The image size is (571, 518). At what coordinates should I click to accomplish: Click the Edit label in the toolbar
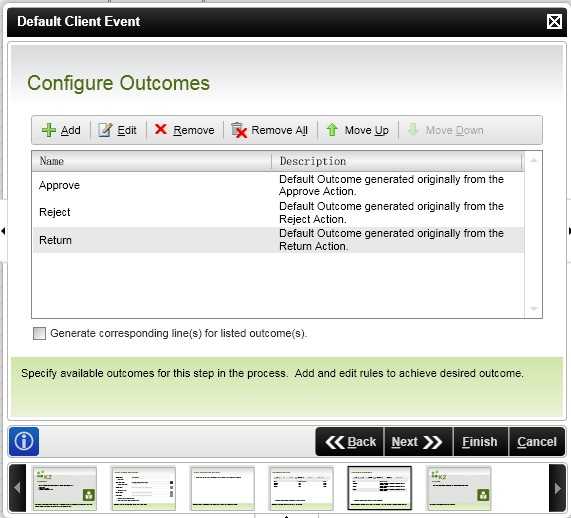click(x=127, y=130)
